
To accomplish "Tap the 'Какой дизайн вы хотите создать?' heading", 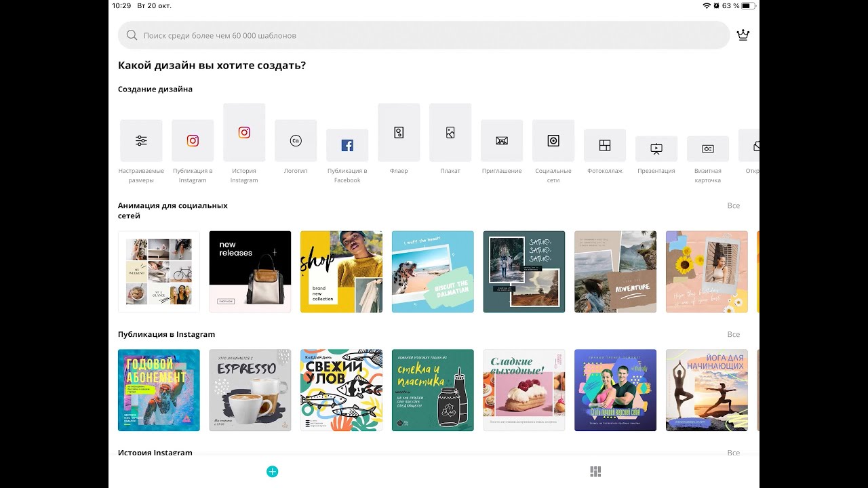I will pos(212,66).
